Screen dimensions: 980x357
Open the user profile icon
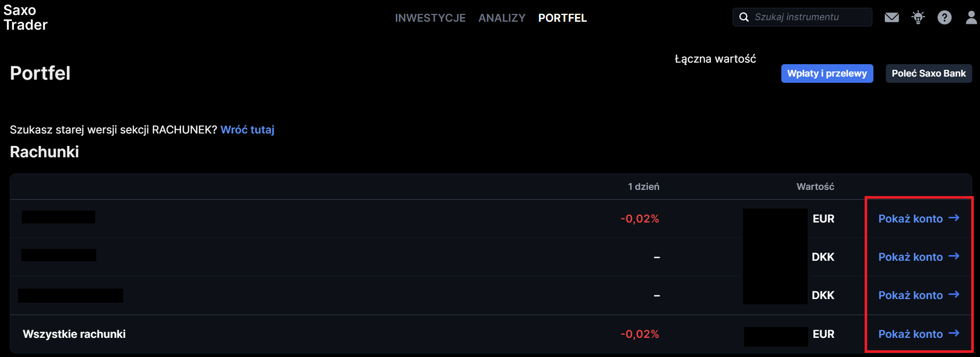click(971, 18)
